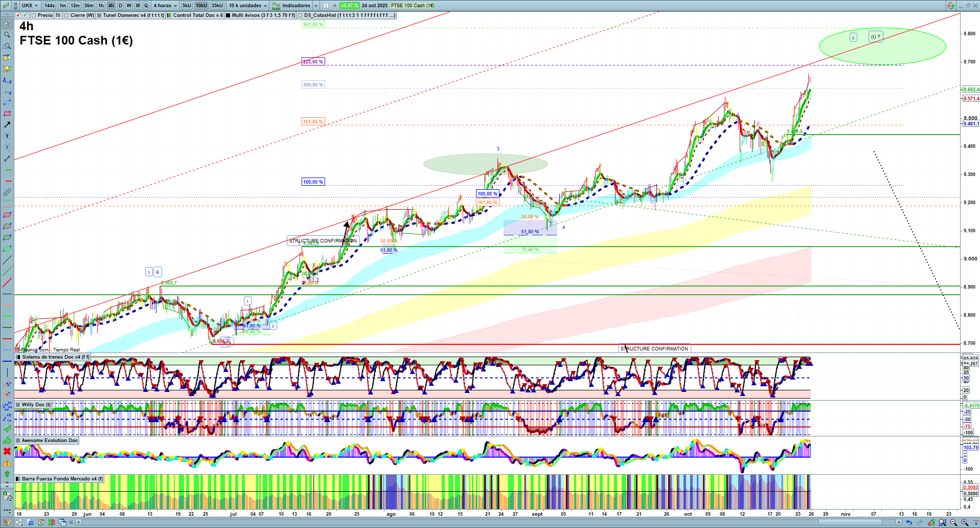Click the red X delete icon
Image resolution: width=980 pixels, height=528 pixels.
(7, 451)
